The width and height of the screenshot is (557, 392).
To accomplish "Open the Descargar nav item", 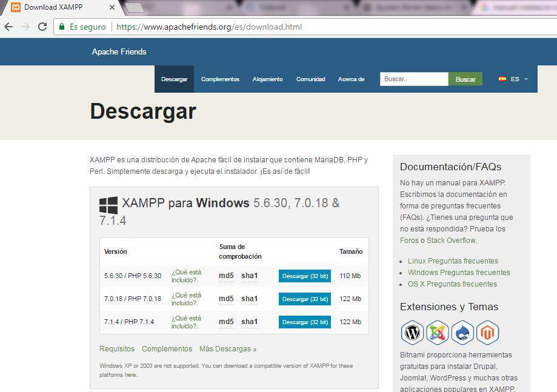I will pos(174,79).
